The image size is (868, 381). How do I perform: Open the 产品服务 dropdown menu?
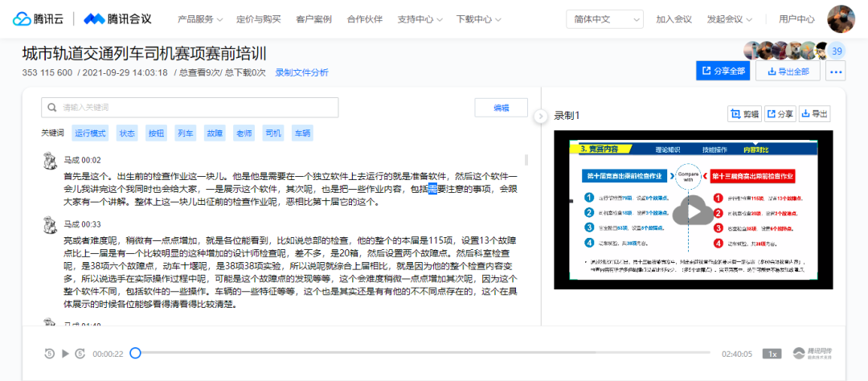tap(200, 18)
